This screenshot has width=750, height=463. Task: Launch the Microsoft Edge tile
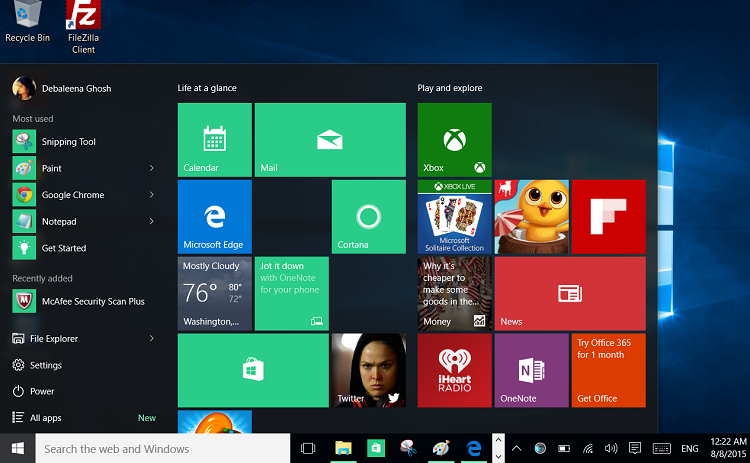click(x=215, y=217)
